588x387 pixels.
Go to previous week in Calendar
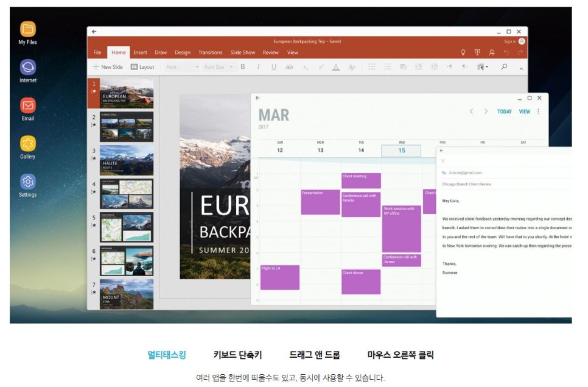tap(471, 112)
